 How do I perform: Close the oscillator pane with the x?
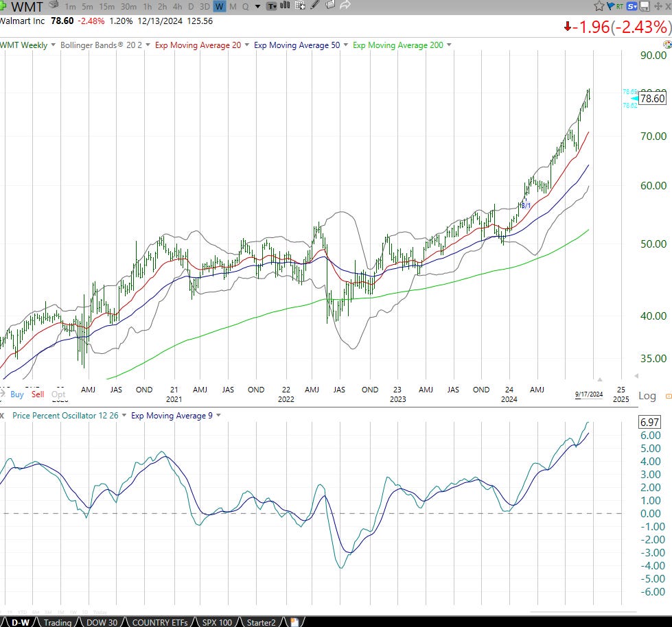[x=1, y=416]
